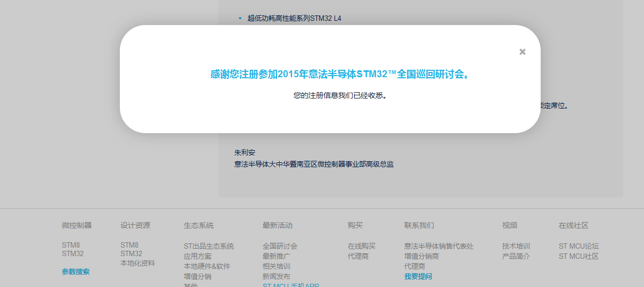Click the 在线社区 footer heading
Screen dimensions: 644x287
click(x=574, y=226)
